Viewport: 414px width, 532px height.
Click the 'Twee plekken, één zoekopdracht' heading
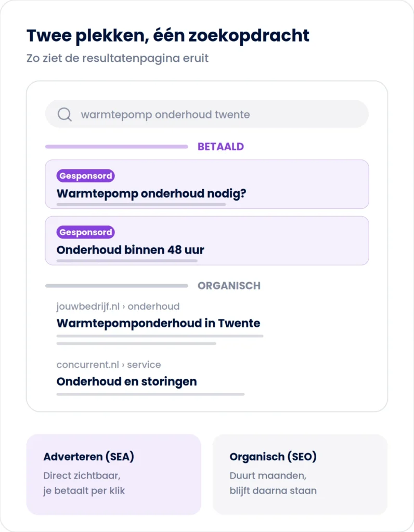click(x=168, y=35)
